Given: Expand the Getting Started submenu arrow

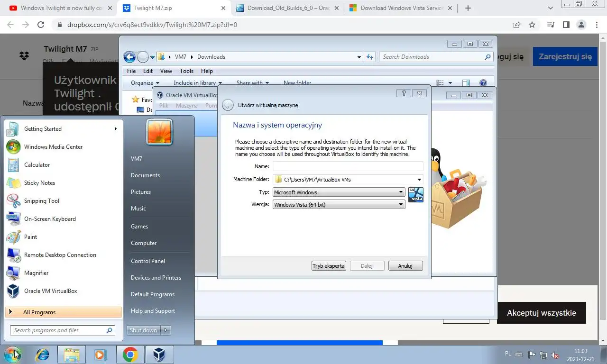Looking at the screenshot, I should click(115, 129).
